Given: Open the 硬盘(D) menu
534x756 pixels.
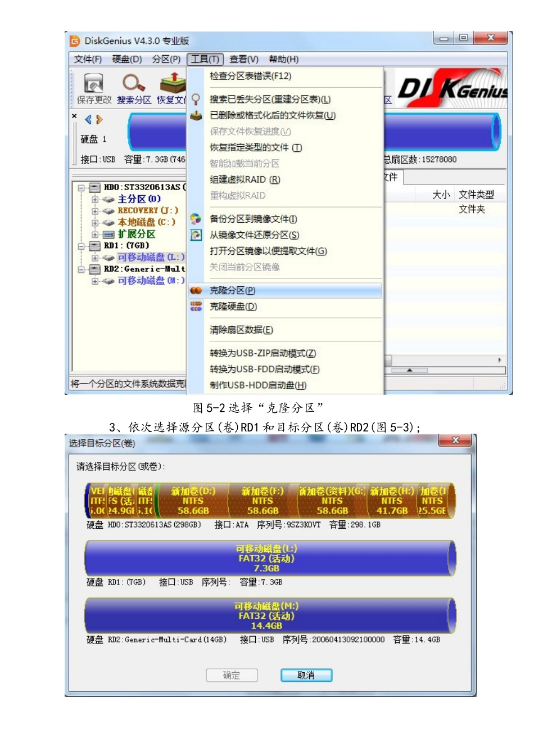Looking at the screenshot, I should click(127, 59).
